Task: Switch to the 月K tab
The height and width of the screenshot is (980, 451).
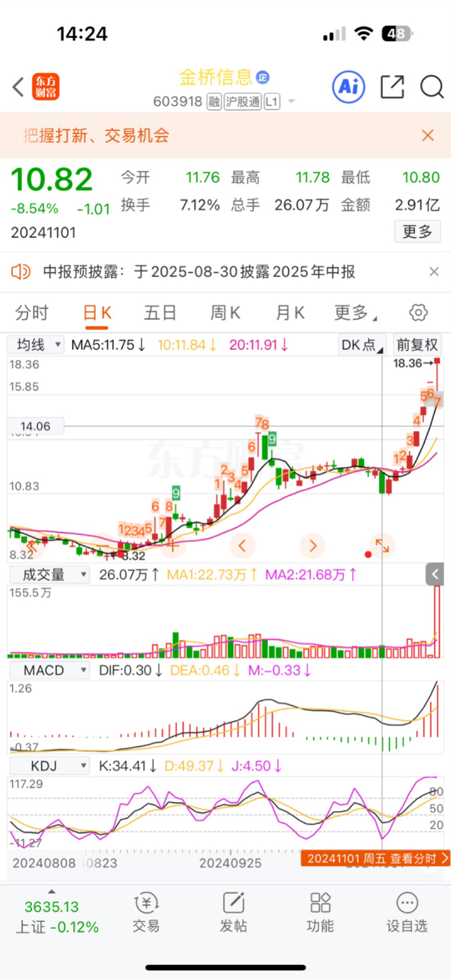Action: click(290, 313)
